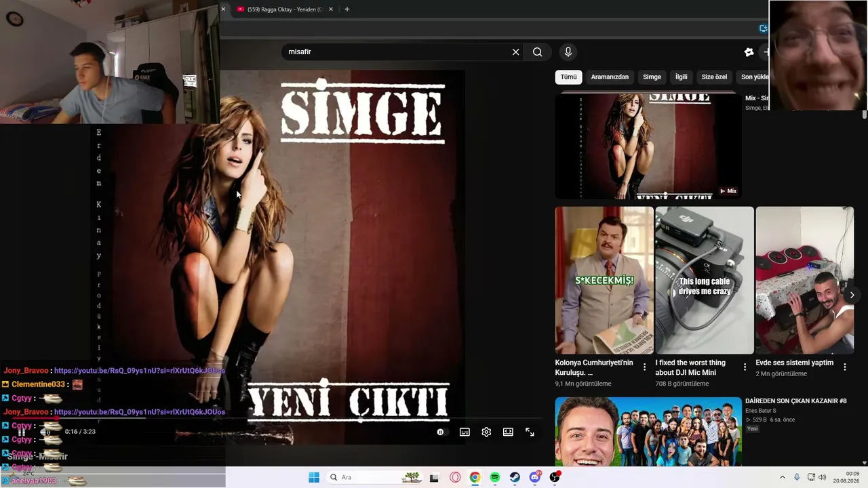The width and height of the screenshot is (868, 488).
Task: Select the 'Size özel' filter chip
Action: coord(714,77)
